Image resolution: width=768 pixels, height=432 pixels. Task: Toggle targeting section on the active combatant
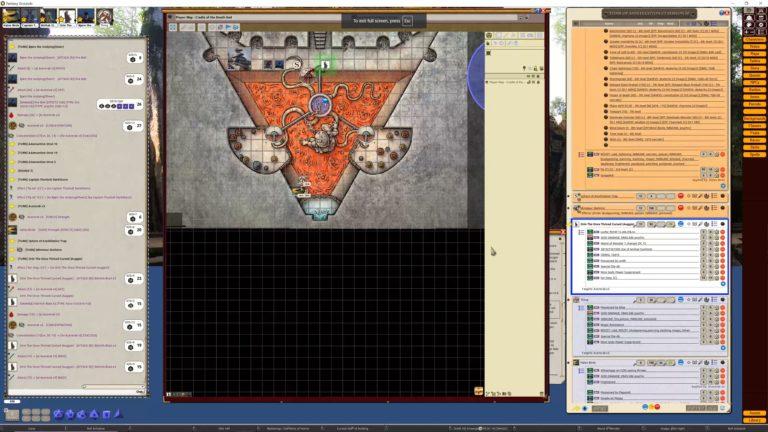click(688, 224)
